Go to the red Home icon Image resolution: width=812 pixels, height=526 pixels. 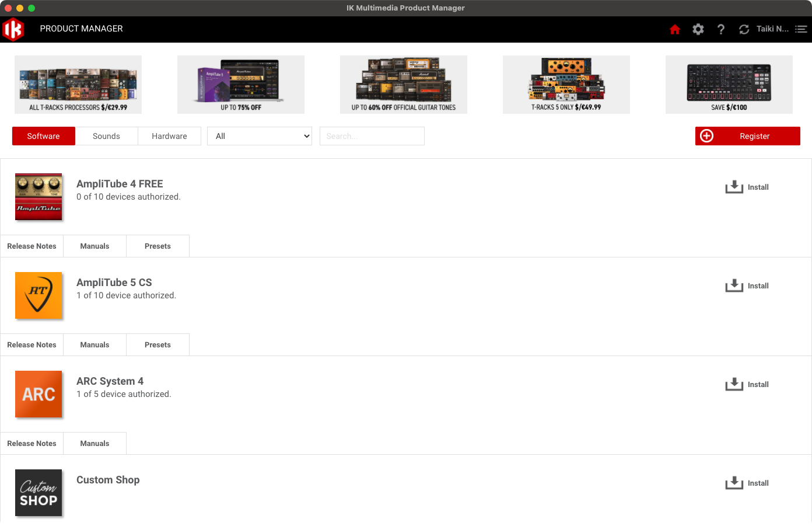point(675,29)
